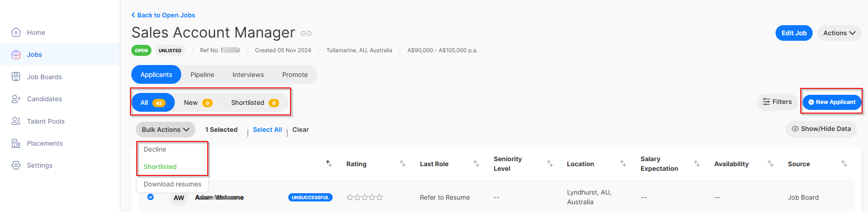Open Talent Pools using its icon
The image size is (868, 212).
point(16,121)
